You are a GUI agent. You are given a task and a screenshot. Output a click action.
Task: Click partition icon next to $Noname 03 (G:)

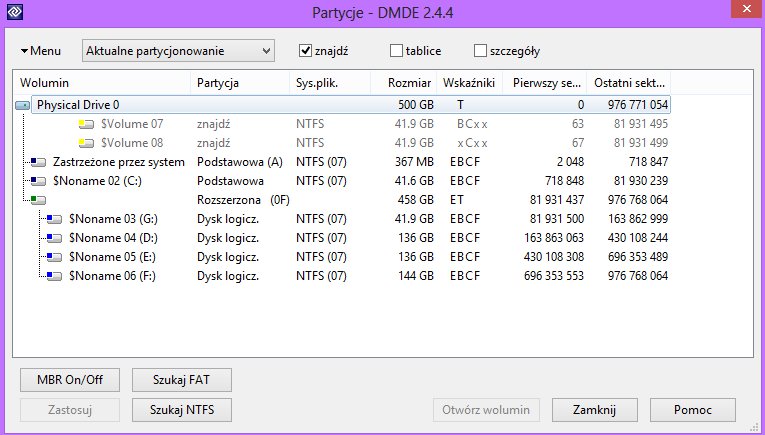[x=55, y=219]
